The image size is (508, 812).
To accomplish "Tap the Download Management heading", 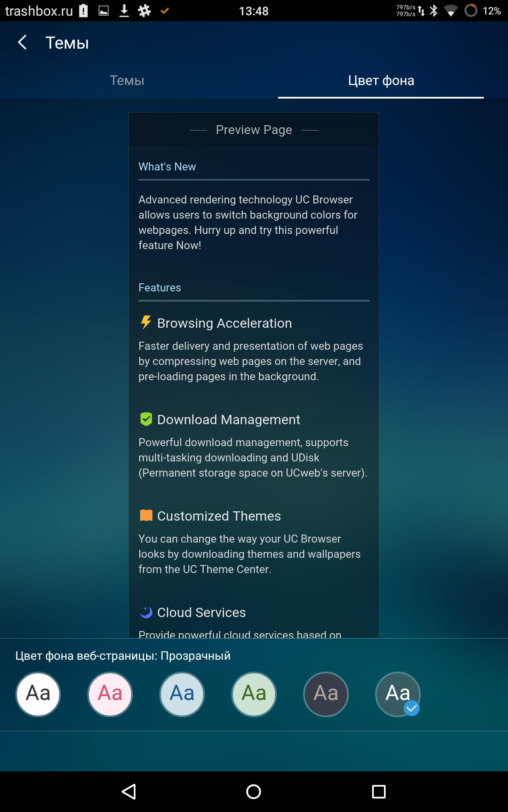I will (229, 420).
